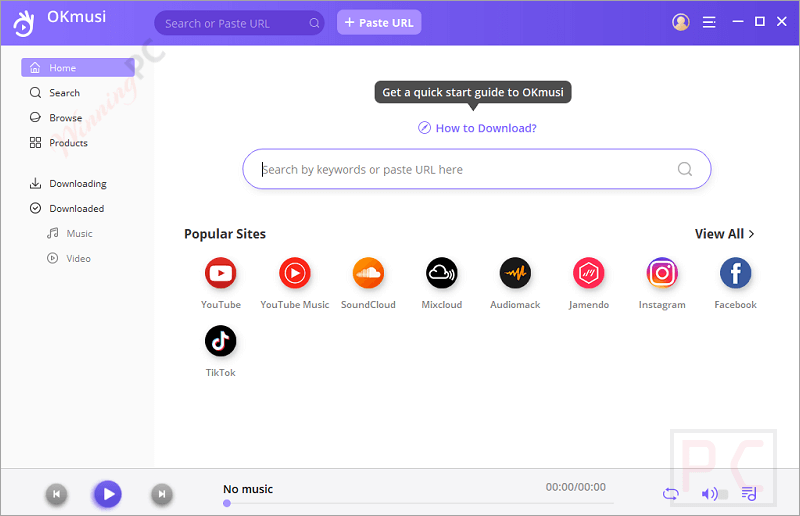Open Facebook site icon

[x=735, y=273]
